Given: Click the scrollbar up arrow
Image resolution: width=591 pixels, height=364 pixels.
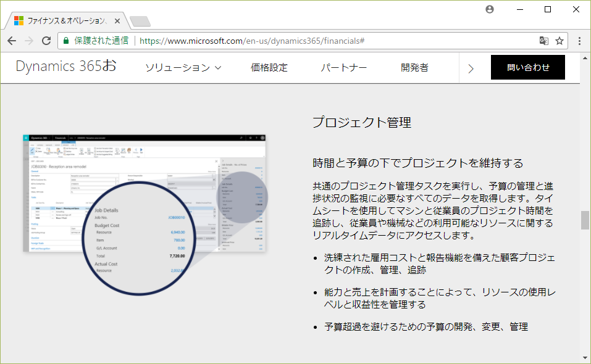Looking at the screenshot, I should point(585,58).
